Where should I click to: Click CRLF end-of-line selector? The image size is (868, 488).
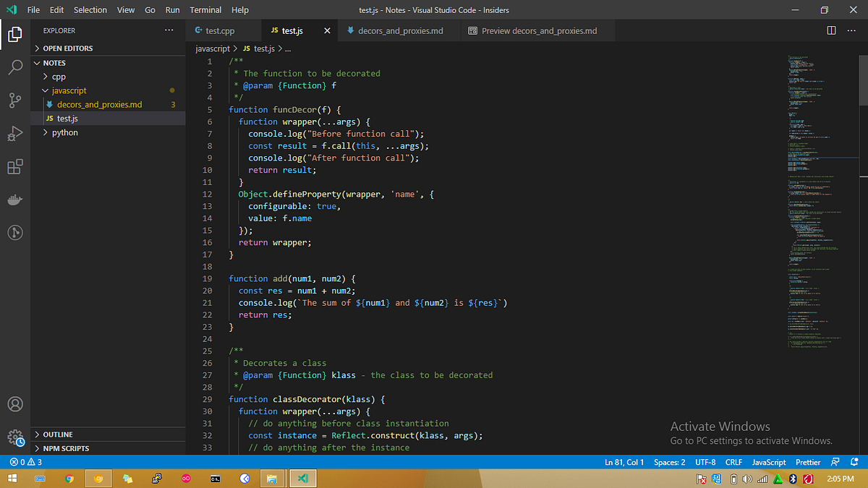pyautogui.click(x=733, y=462)
